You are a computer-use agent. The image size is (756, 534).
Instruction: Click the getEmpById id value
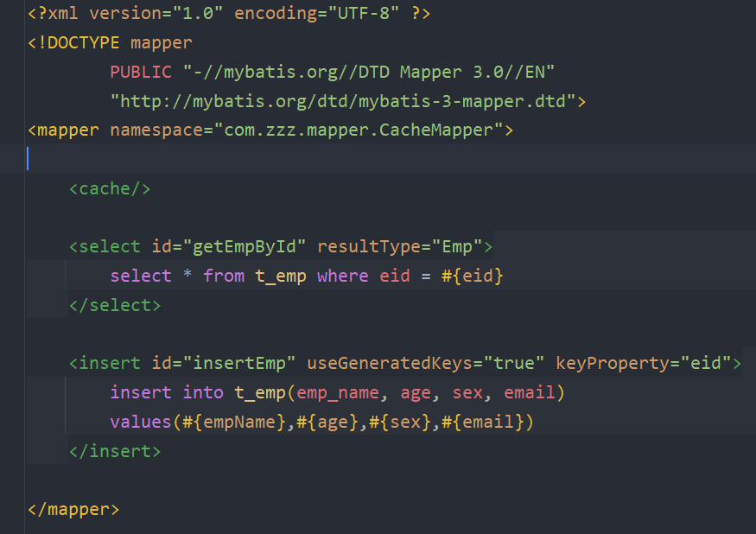tap(245, 247)
